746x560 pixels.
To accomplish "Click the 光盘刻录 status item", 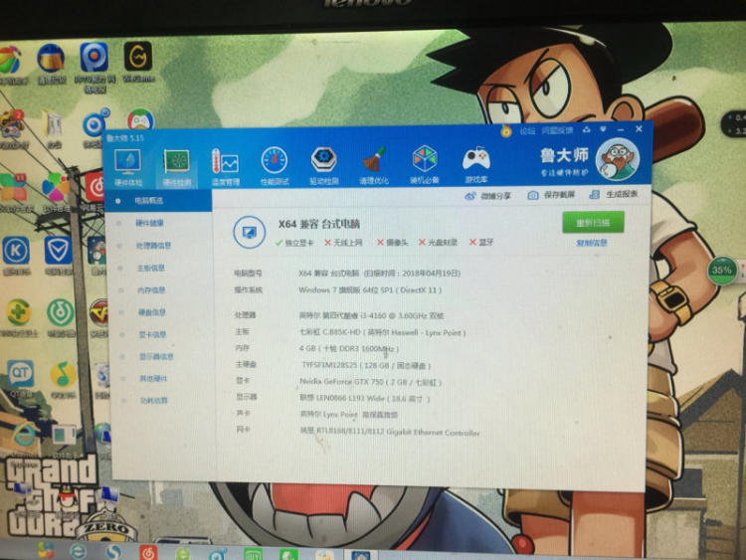I will pyautogui.click(x=438, y=242).
